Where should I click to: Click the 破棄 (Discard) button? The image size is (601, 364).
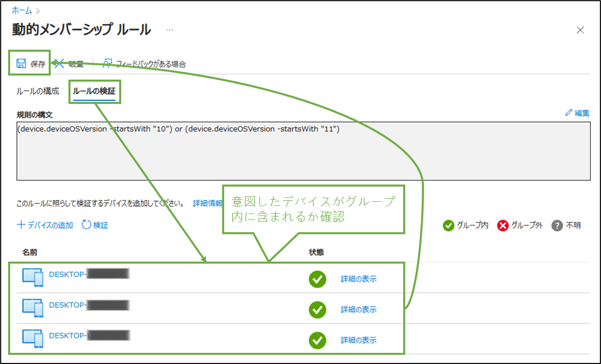click(x=69, y=64)
